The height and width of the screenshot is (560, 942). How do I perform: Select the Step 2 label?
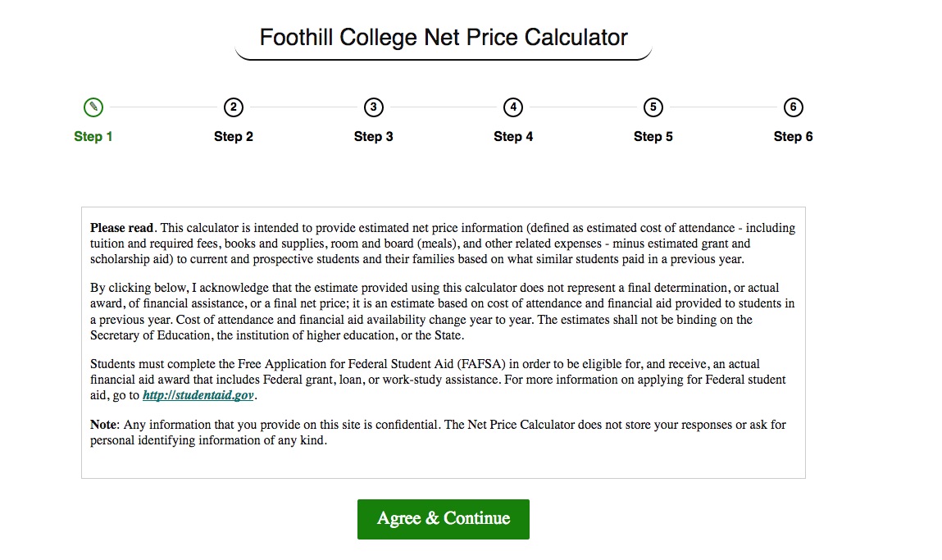tap(234, 136)
